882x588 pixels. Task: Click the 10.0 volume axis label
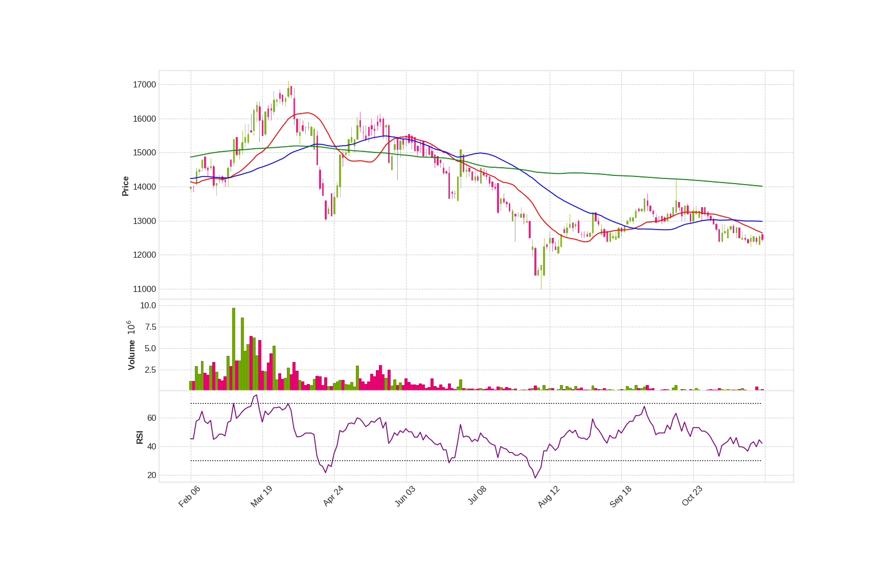tap(148, 306)
